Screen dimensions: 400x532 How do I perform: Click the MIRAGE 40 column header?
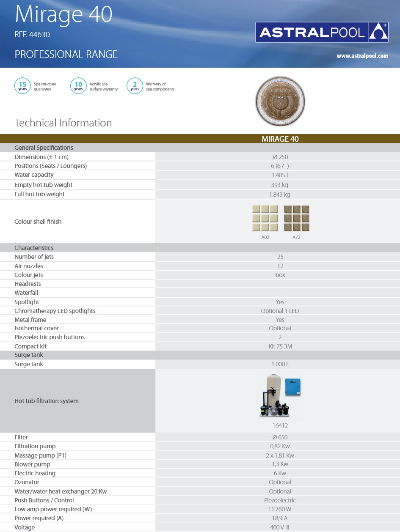pyautogui.click(x=280, y=139)
